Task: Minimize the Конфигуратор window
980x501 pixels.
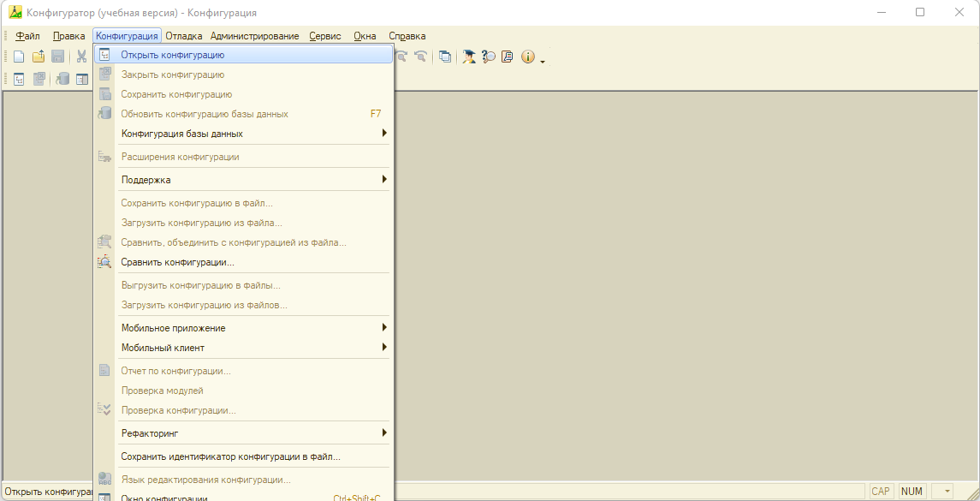Action: click(x=882, y=13)
